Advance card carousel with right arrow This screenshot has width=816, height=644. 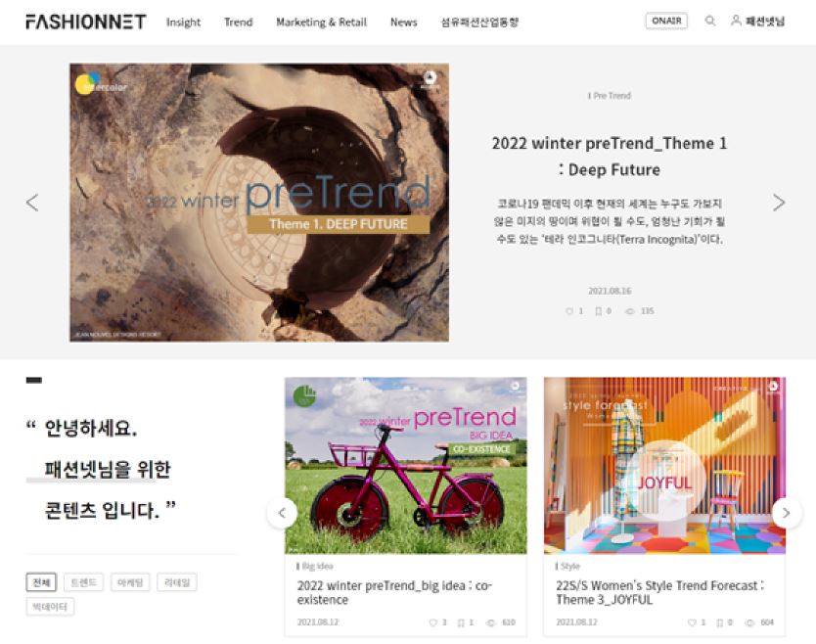(787, 513)
